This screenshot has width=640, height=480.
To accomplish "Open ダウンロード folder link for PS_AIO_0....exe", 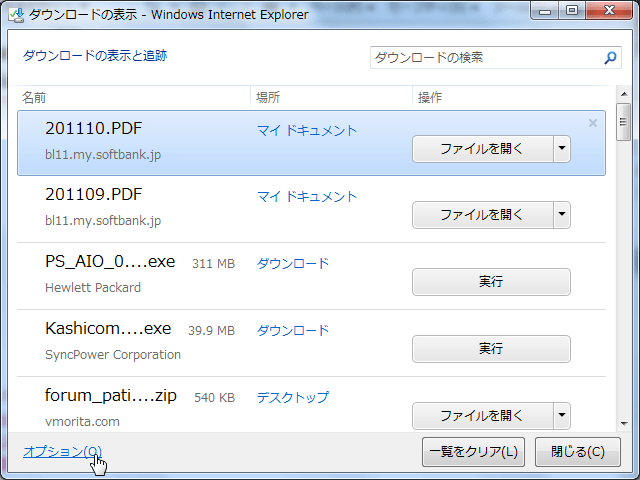I will click(x=293, y=263).
